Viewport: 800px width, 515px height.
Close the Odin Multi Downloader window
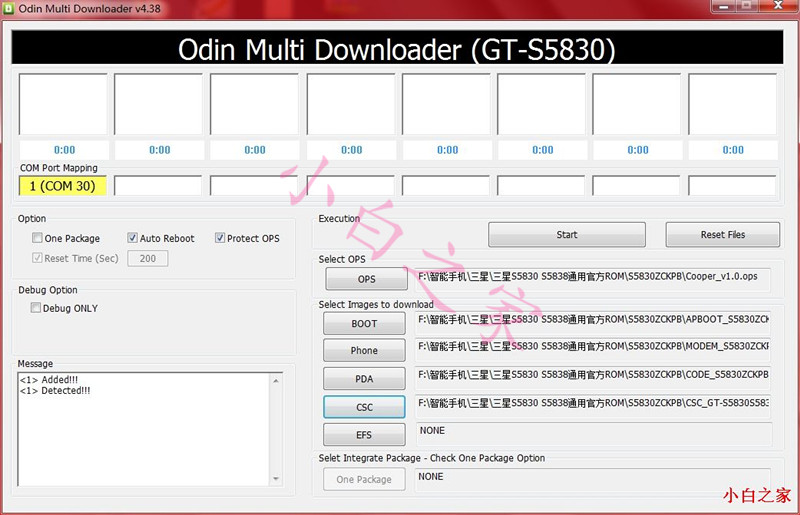[778, 6]
